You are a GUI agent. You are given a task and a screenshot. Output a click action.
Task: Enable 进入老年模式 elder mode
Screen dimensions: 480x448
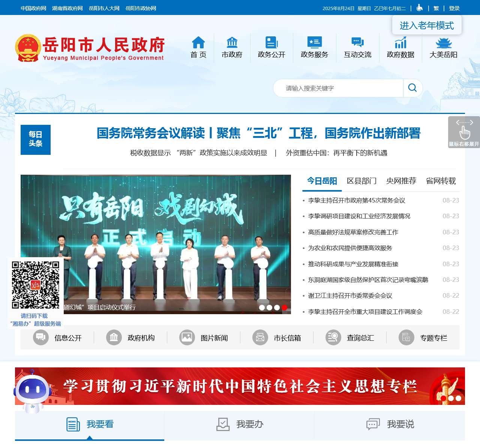[x=427, y=25]
